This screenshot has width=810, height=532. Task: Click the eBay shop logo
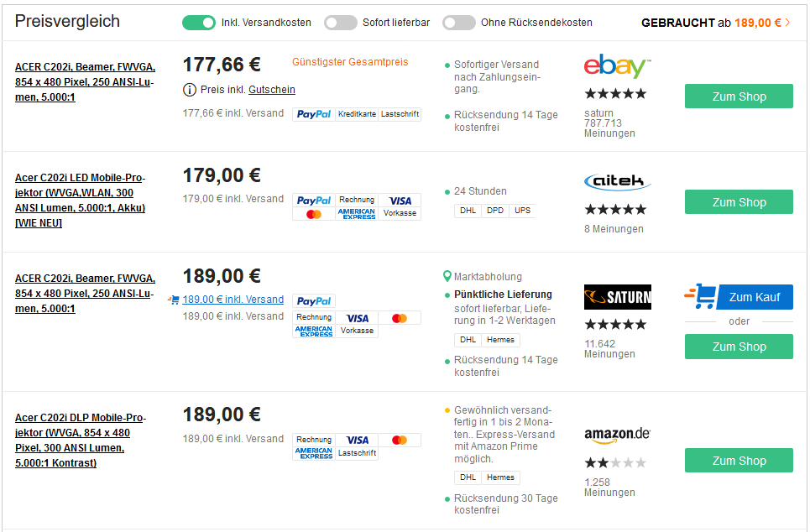(617, 66)
